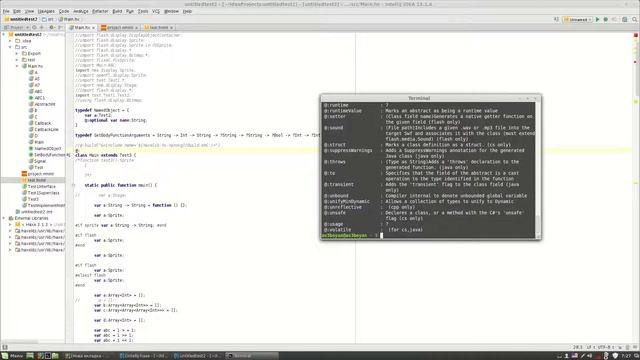Switch to the test.hxml editor tab
Image resolution: width=640 pixels, height=360 pixels.
point(158,27)
